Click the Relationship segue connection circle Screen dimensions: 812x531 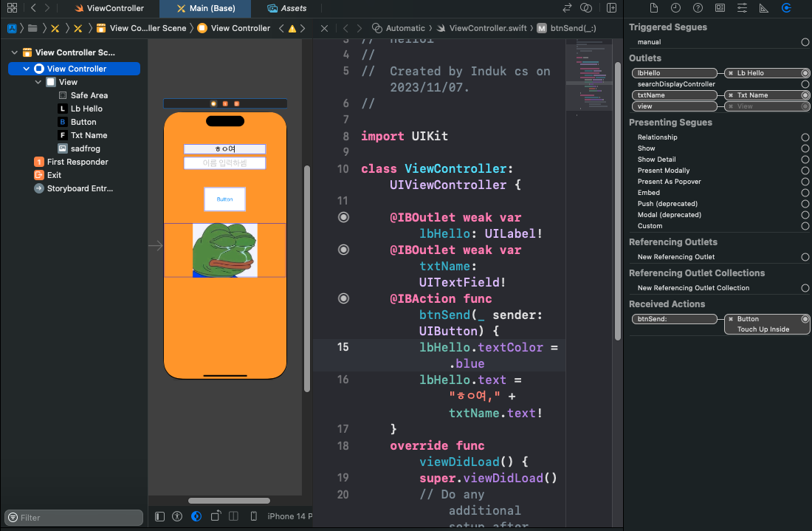(x=805, y=137)
